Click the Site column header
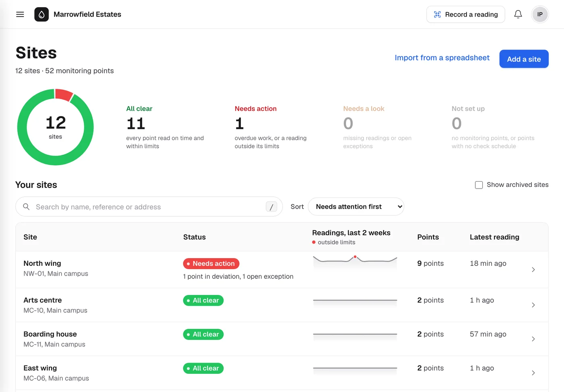This screenshot has width=564, height=392. coord(30,237)
